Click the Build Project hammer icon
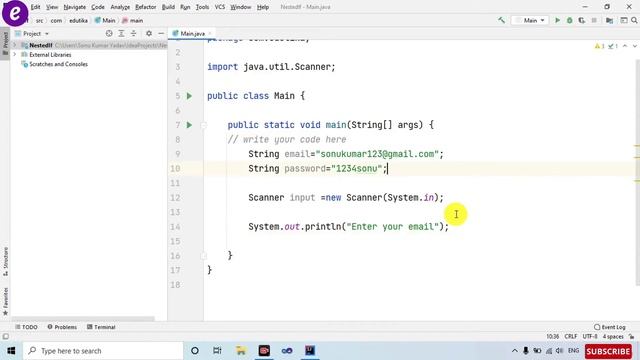This screenshot has height=360, width=640. (501, 20)
